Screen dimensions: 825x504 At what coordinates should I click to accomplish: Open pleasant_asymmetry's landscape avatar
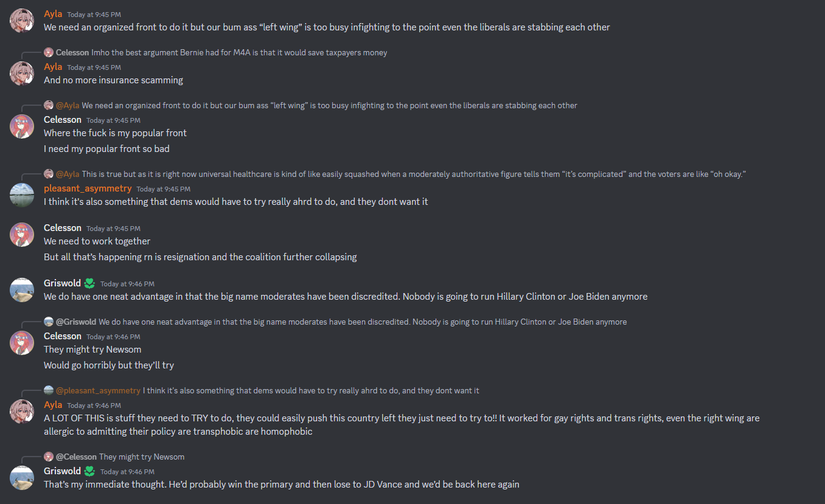click(22, 195)
